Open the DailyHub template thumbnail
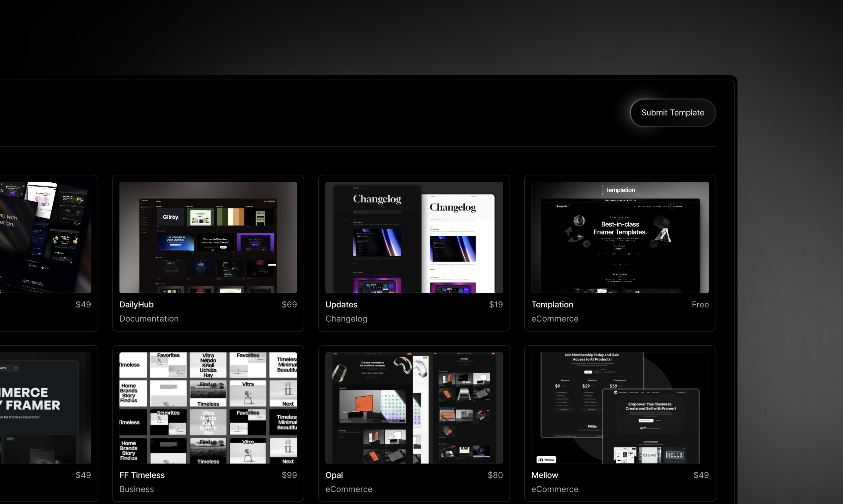The width and height of the screenshot is (843, 504). (208, 237)
